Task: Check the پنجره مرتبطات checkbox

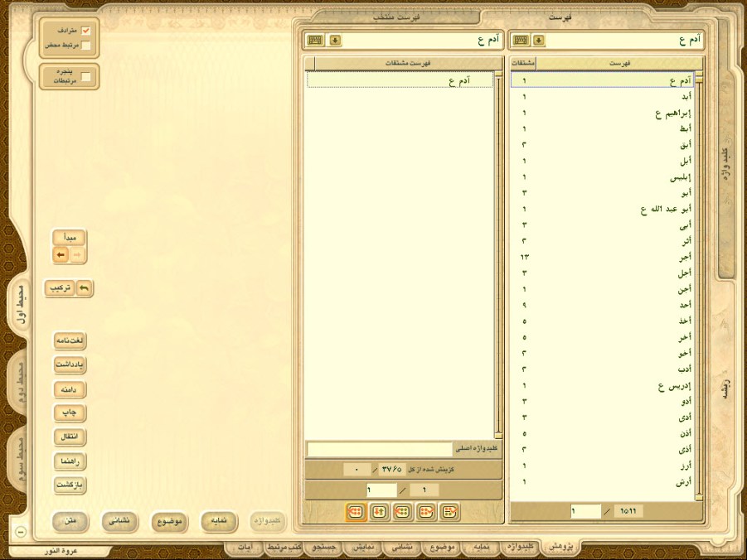Action: point(85,77)
